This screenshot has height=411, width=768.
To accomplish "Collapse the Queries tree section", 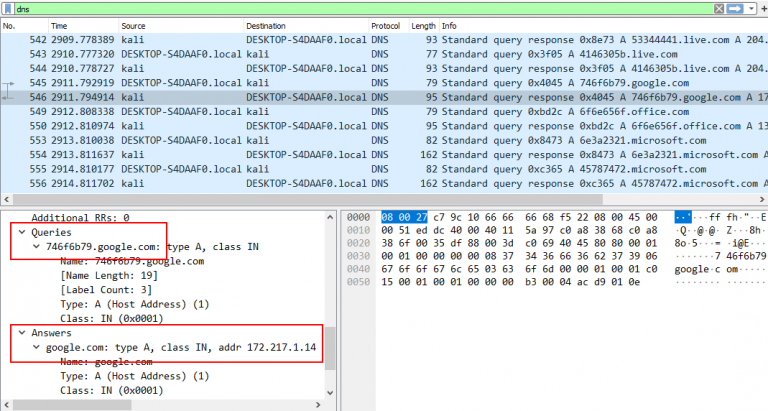I will 22,231.
